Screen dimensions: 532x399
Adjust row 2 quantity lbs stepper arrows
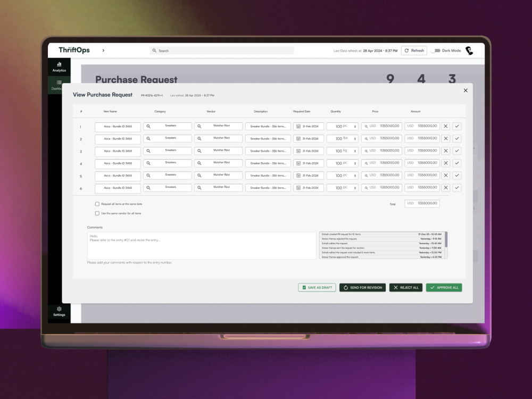(355, 139)
